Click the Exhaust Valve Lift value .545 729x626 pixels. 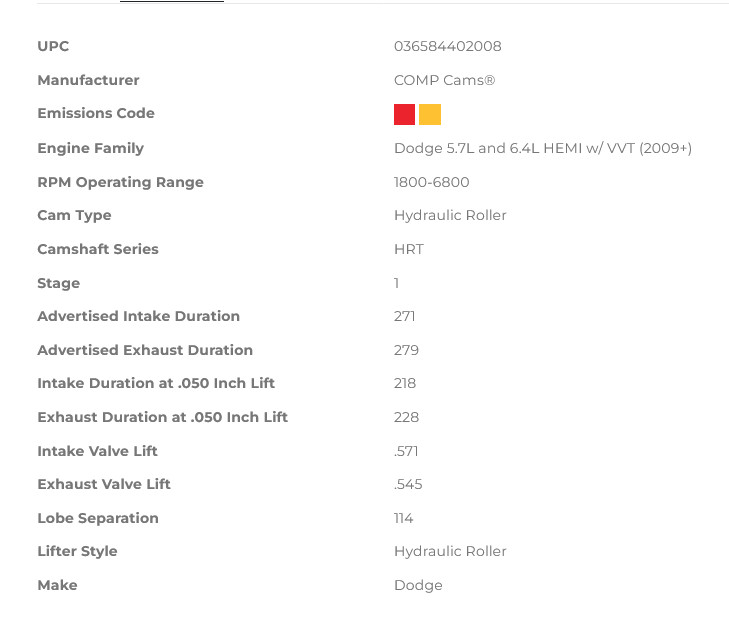tap(408, 484)
